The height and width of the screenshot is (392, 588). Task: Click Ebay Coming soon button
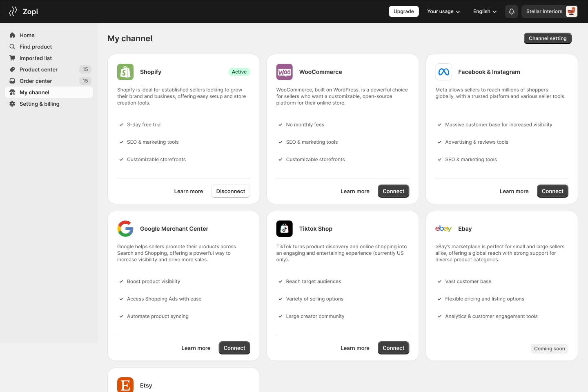pos(550,349)
